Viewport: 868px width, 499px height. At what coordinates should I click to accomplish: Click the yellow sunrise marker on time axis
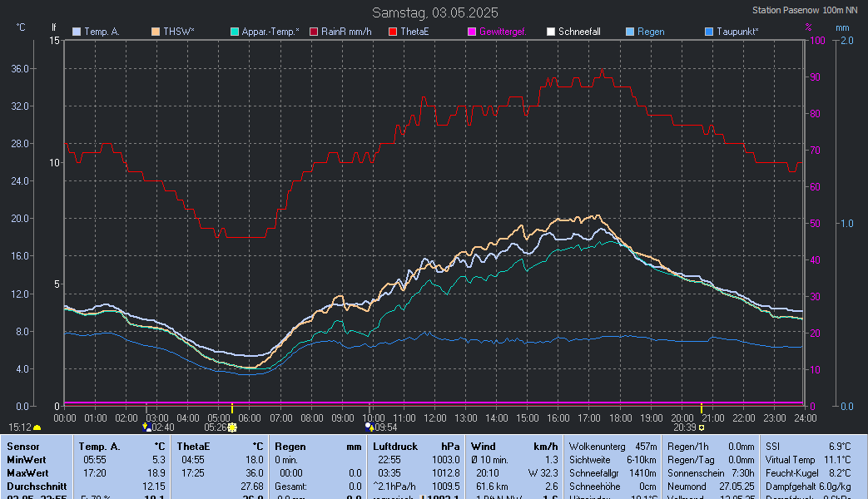(232, 408)
